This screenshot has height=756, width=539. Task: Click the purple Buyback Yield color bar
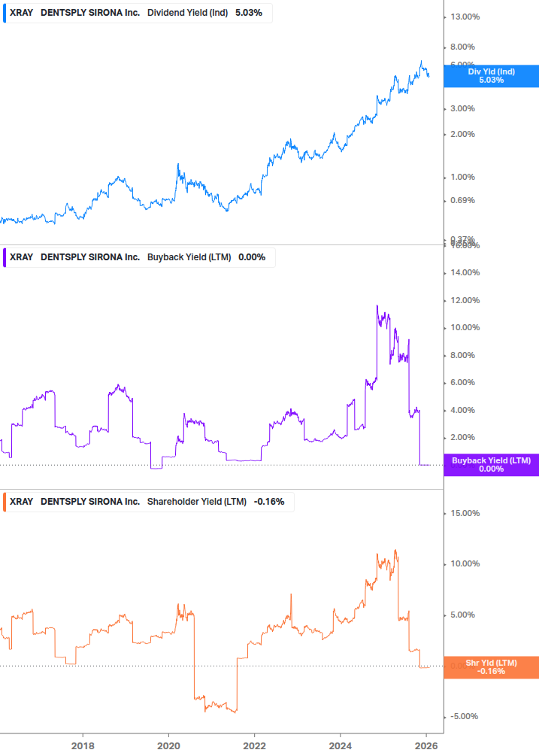5,257
